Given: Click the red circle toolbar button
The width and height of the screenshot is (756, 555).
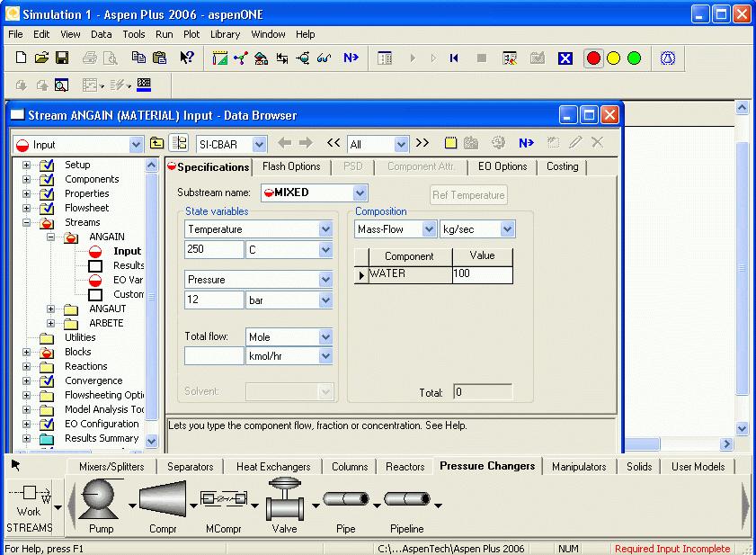Looking at the screenshot, I should point(593,58).
